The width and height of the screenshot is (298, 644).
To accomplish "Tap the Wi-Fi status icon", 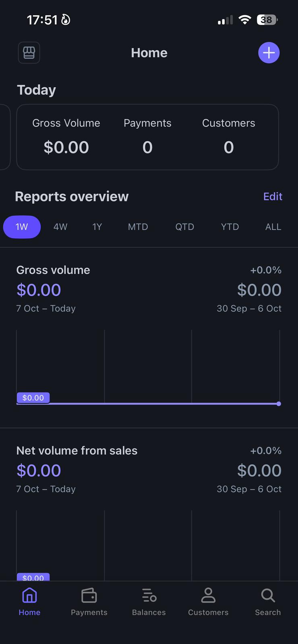I will pyautogui.click(x=244, y=20).
